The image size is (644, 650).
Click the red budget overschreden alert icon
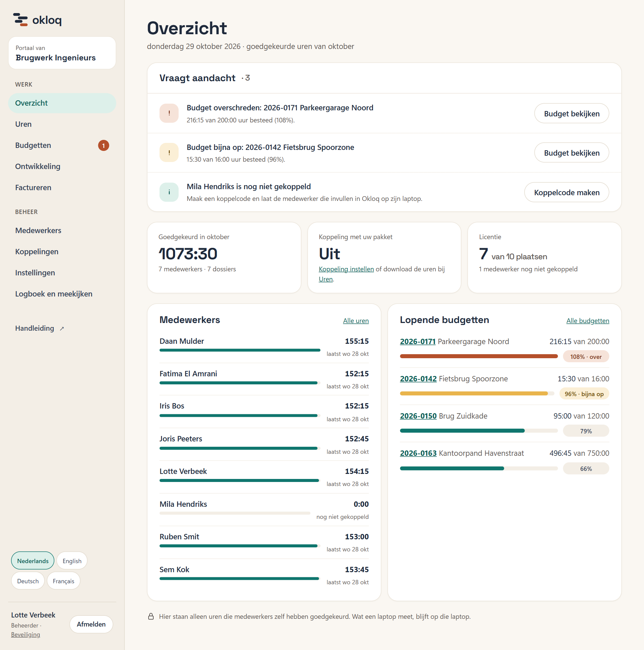pyautogui.click(x=169, y=113)
